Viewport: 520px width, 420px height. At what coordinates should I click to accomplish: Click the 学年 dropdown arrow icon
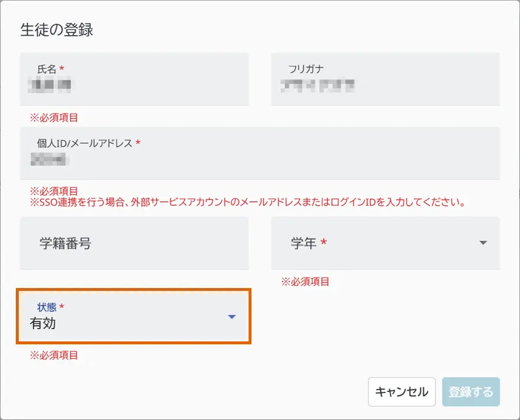click(483, 243)
